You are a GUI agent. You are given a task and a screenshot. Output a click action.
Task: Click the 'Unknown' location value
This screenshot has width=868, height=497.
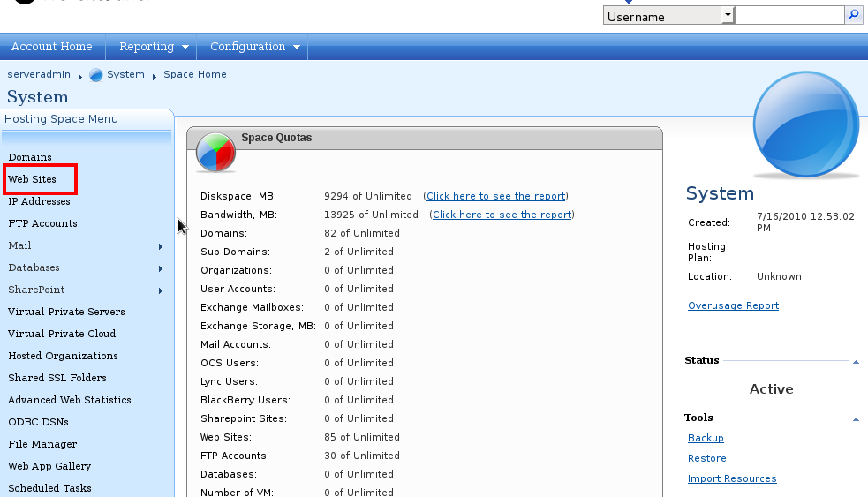tap(779, 276)
